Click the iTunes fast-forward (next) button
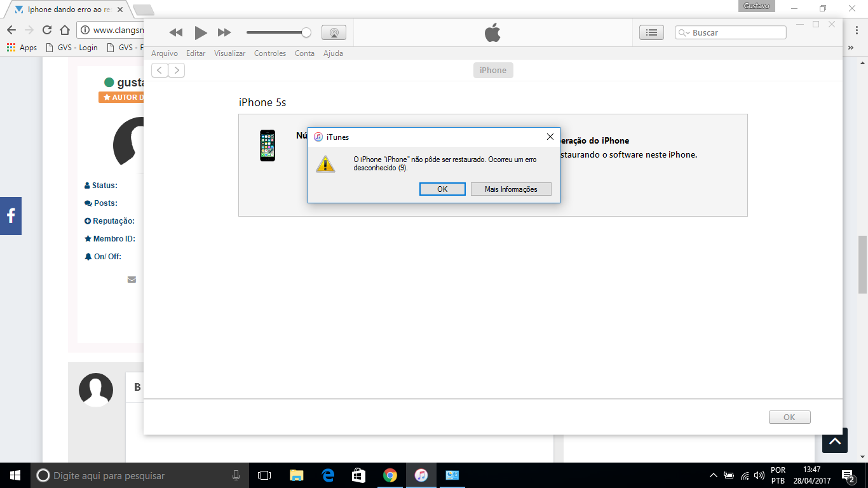 (x=224, y=32)
